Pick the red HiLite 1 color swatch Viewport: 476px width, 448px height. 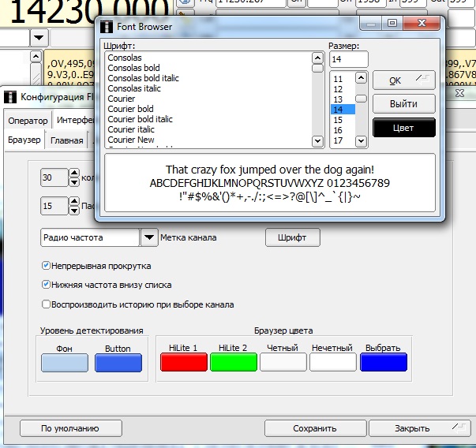[x=183, y=362]
